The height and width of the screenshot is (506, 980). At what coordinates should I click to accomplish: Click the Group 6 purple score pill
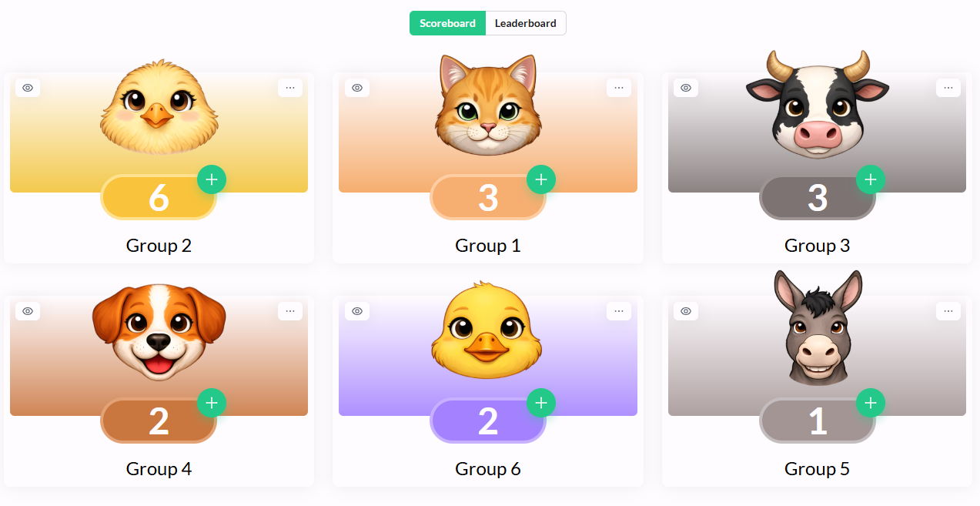488,421
